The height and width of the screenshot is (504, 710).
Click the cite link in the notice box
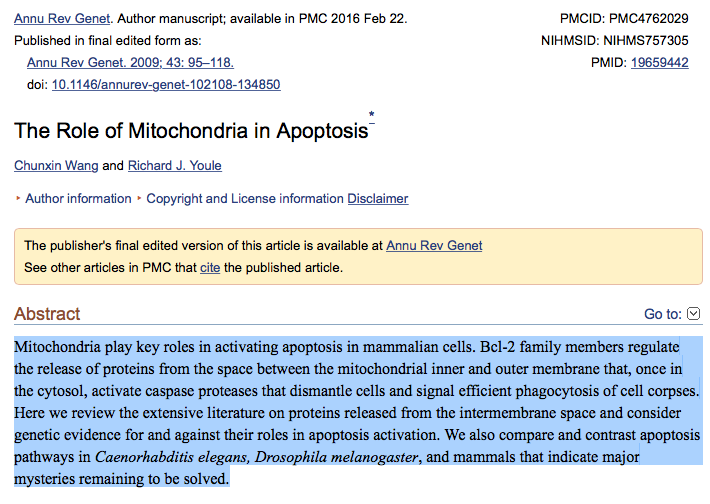(210, 267)
